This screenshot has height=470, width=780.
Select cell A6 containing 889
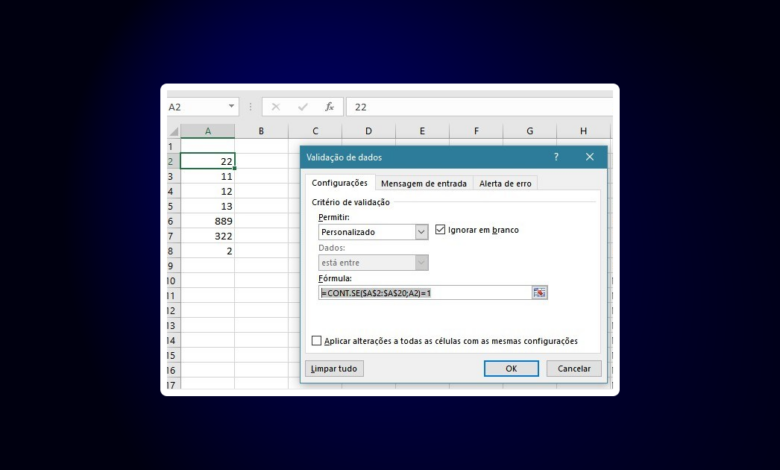click(x=207, y=221)
